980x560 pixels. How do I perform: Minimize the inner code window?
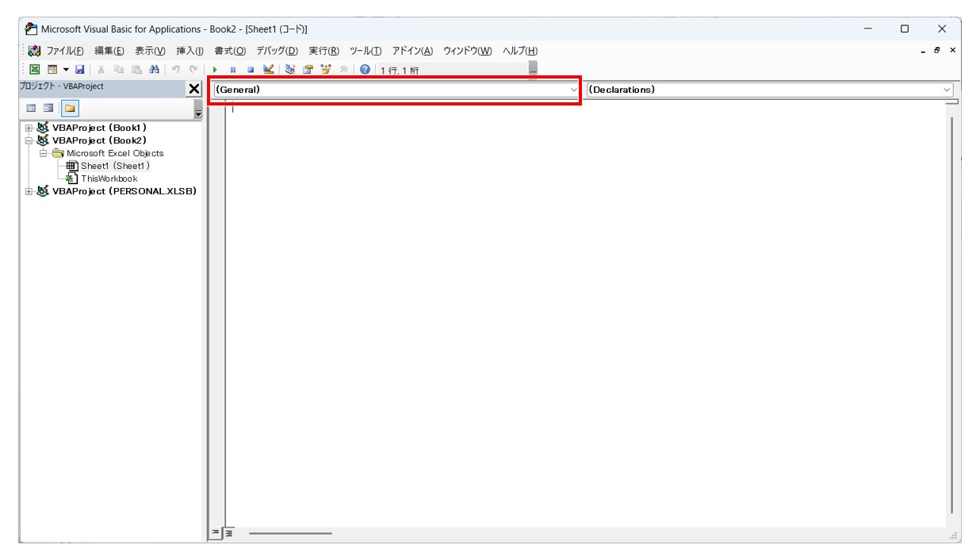pos(922,51)
